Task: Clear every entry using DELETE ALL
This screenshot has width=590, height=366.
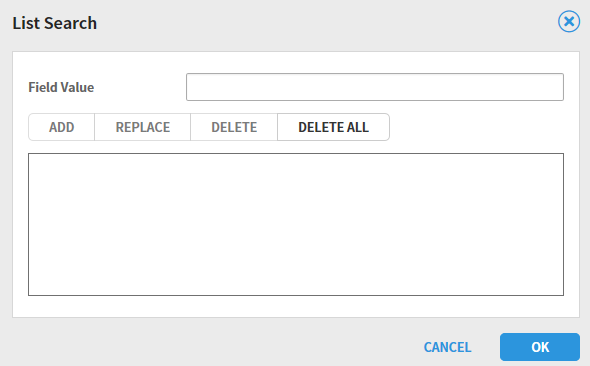Action: (x=333, y=127)
